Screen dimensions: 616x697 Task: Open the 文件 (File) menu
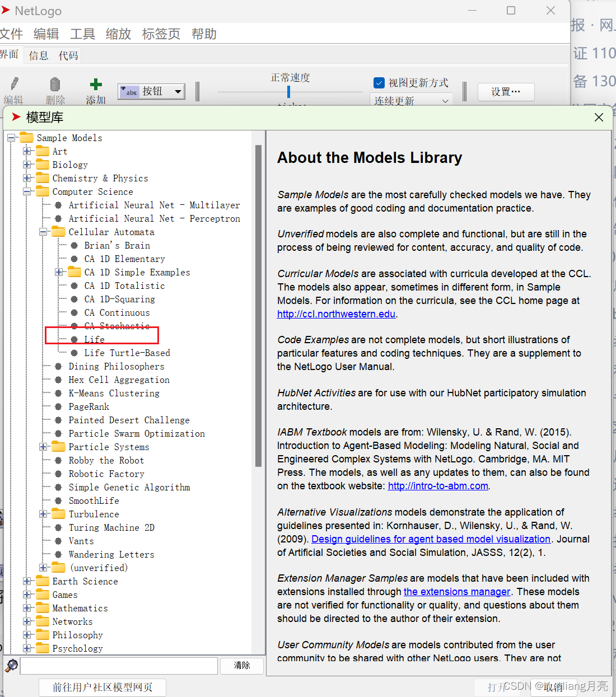pos(11,34)
